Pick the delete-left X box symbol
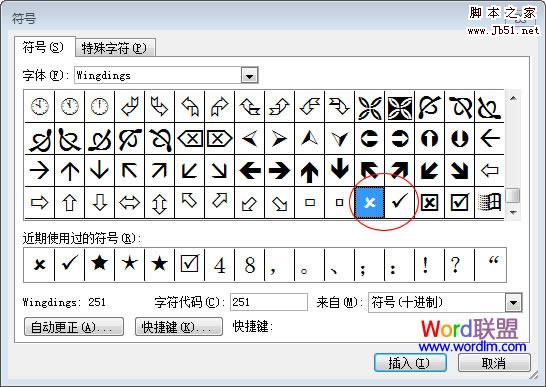546x387 pixels. tap(190, 138)
